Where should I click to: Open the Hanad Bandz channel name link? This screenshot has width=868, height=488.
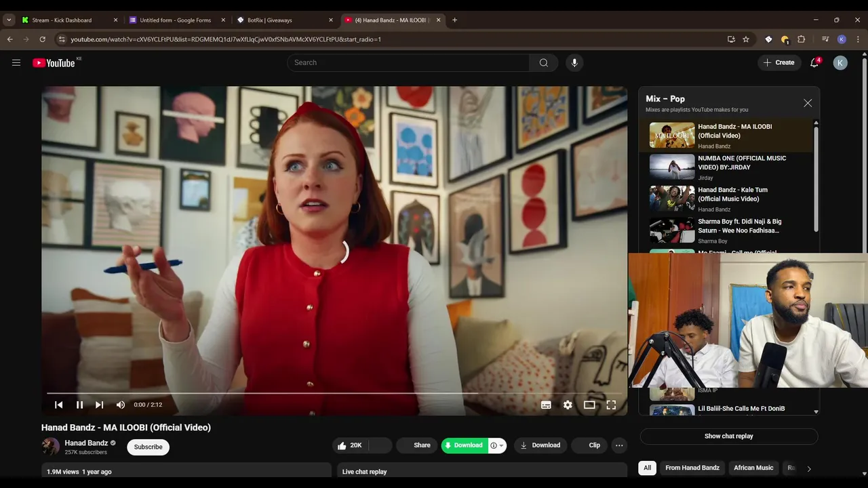[x=86, y=443]
